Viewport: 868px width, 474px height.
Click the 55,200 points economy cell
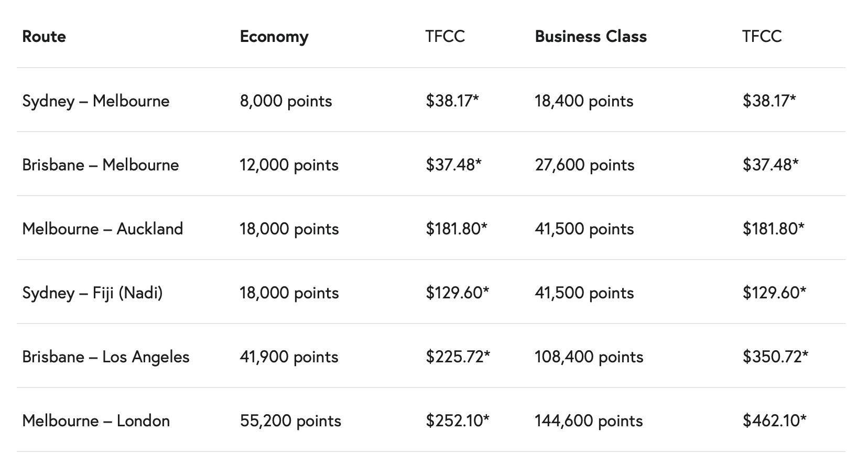[x=291, y=421]
